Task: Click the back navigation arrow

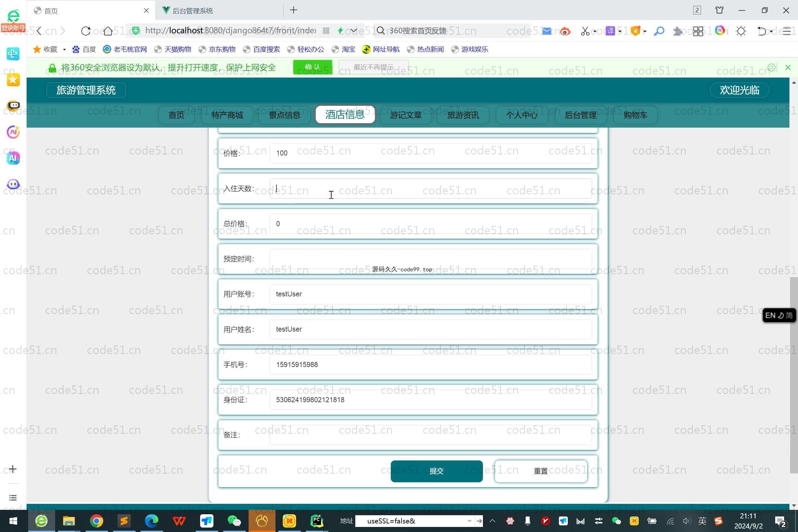Action: pos(39,31)
